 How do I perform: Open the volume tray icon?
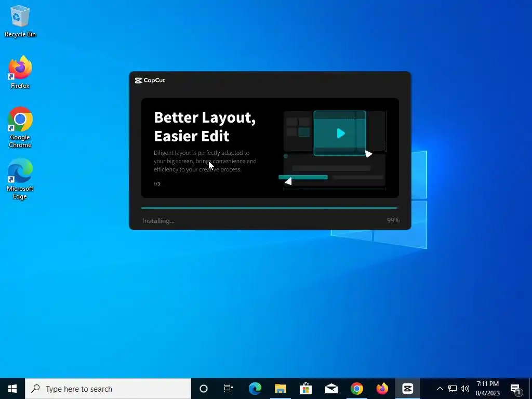465,389
